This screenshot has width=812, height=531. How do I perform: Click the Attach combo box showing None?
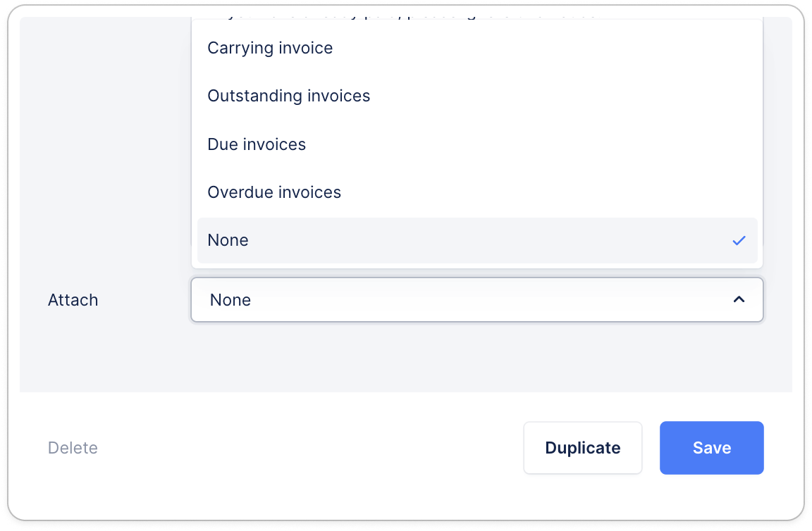[x=477, y=300]
